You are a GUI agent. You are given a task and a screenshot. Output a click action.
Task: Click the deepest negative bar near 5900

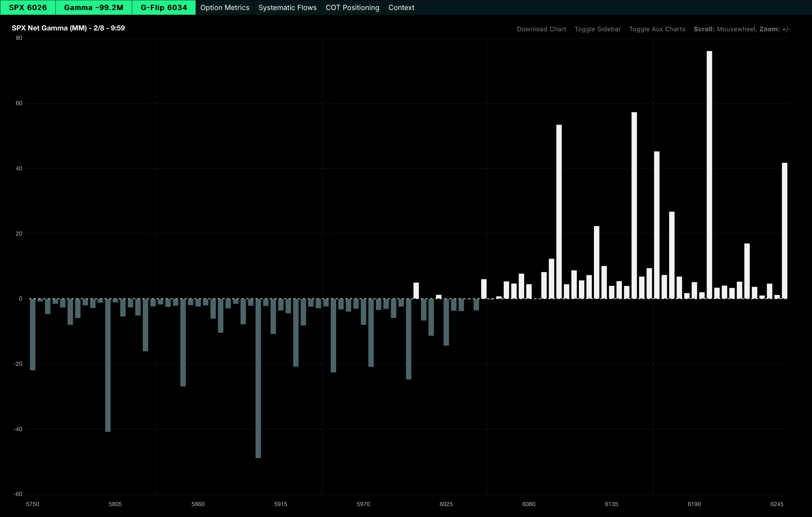point(258,378)
